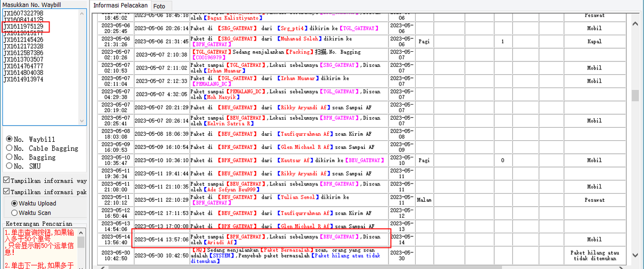
Task: Select the 2023-05-07 4:32:05 timestamp cell
Action: pos(162,94)
